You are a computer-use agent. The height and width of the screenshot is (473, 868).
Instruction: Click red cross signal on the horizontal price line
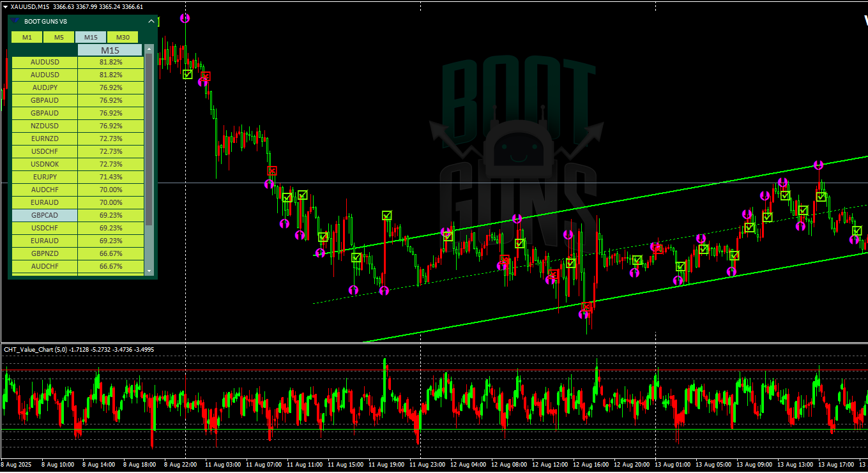pyautogui.click(x=272, y=170)
